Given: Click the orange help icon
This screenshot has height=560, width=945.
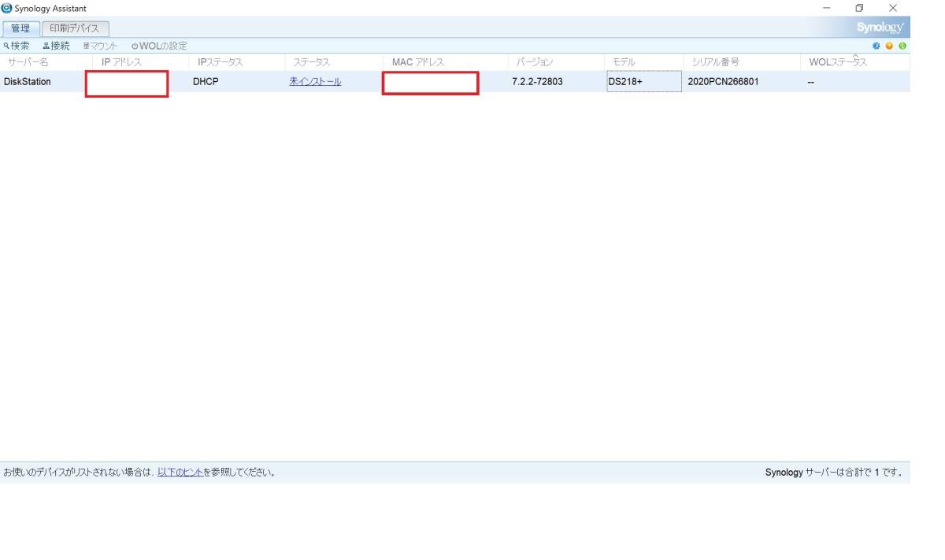Looking at the screenshot, I should tap(889, 46).
